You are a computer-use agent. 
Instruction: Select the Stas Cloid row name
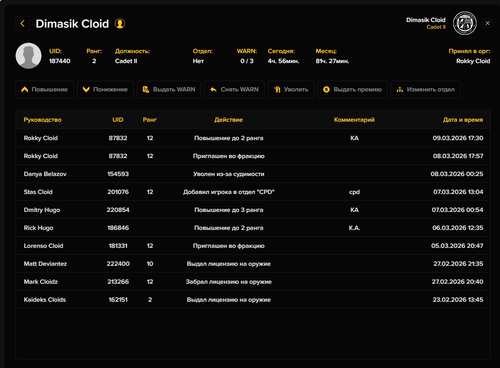[38, 192]
